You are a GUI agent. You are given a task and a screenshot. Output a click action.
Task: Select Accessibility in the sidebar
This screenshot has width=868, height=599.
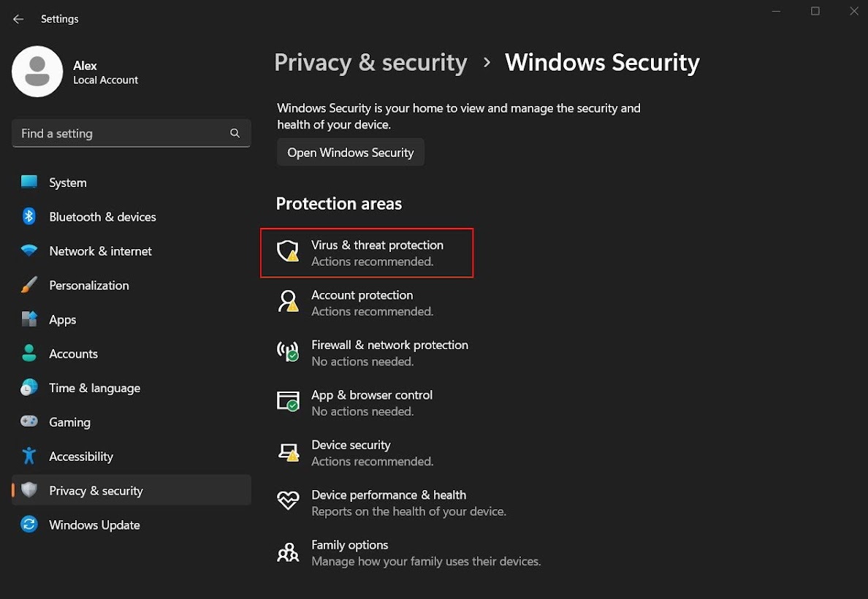tap(80, 457)
